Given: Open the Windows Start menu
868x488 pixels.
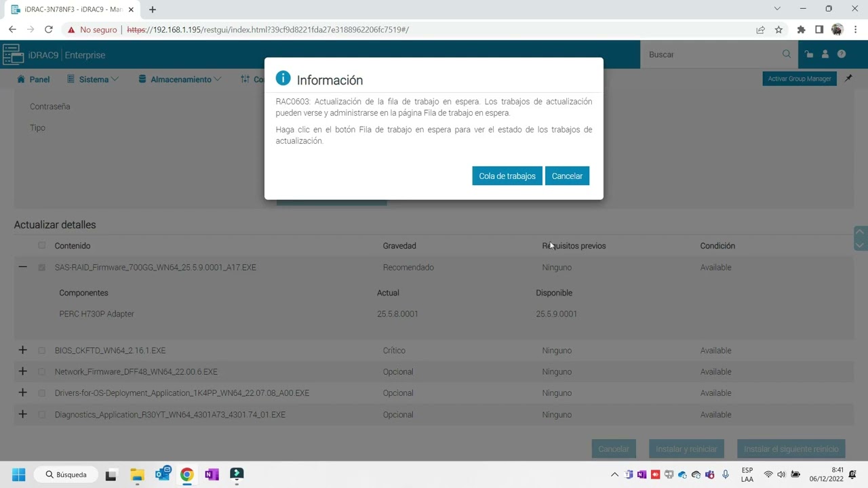Looking at the screenshot, I should tap(18, 474).
